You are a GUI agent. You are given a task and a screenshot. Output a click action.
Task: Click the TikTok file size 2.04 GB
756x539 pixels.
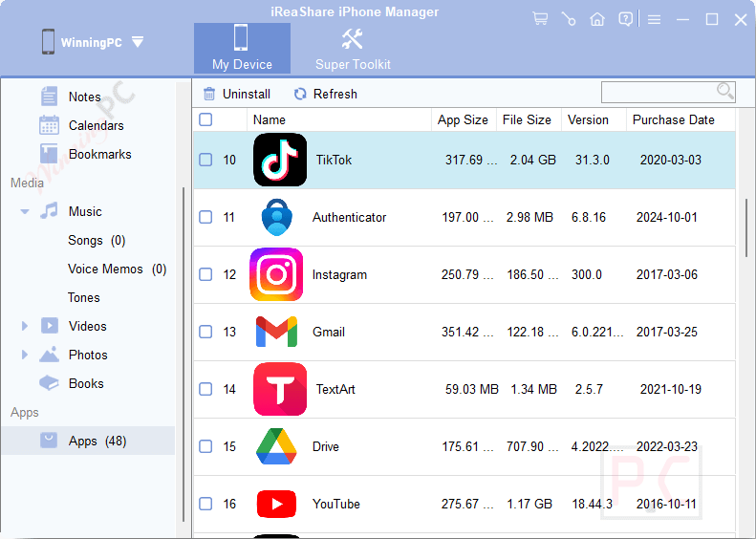(532, 160)
